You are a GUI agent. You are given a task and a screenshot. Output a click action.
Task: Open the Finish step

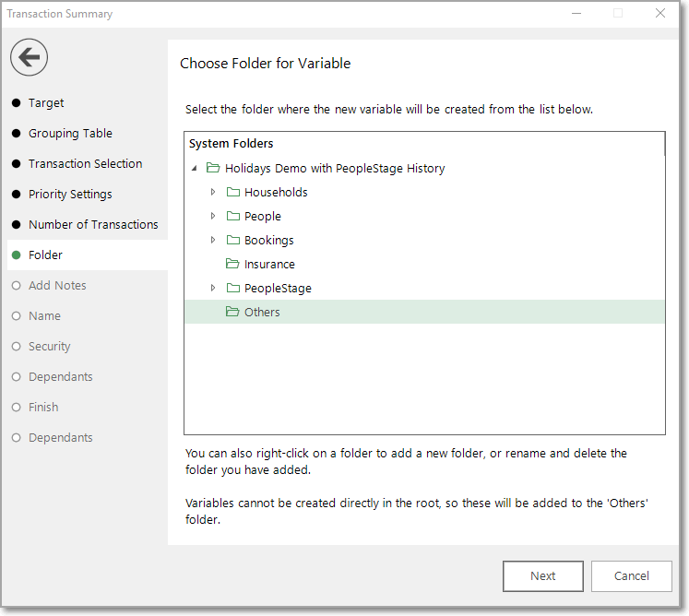pos(43,407)
